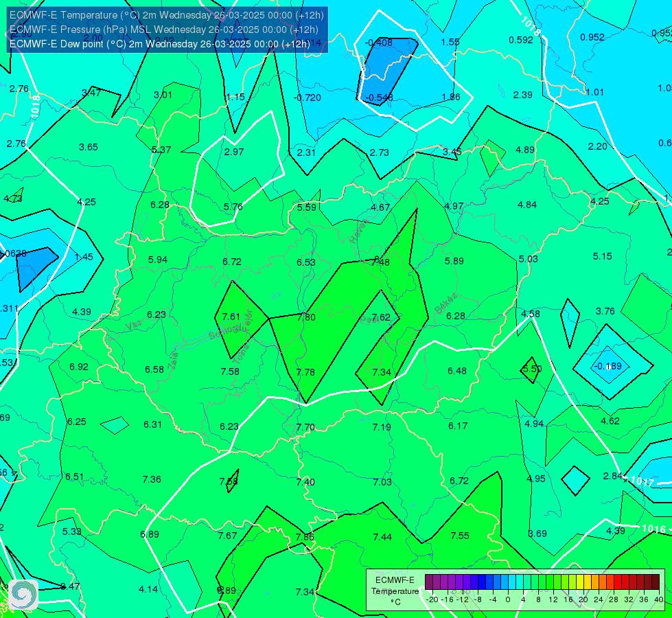Click the 1.45 value on the map
The height and width of the screenshot is (618, 672).
(84, 257)
